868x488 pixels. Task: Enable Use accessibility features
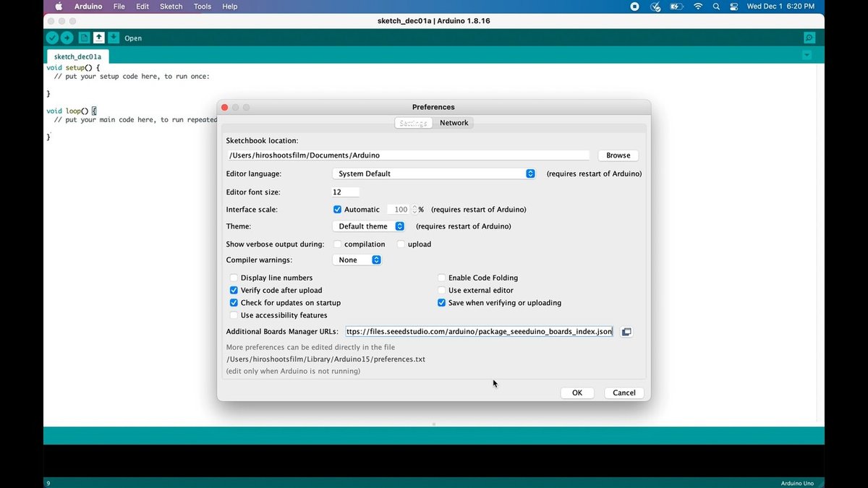(x=234, y=315)
